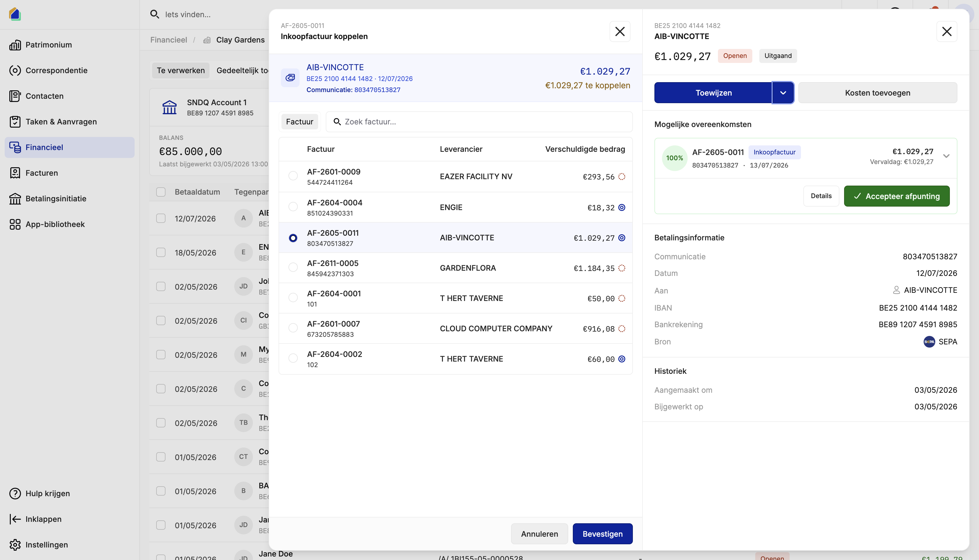Select radio for invoice AF-2611-0005
Image resolution: width=979 pixels, height=560 pixels.
(x=293, y=267)
